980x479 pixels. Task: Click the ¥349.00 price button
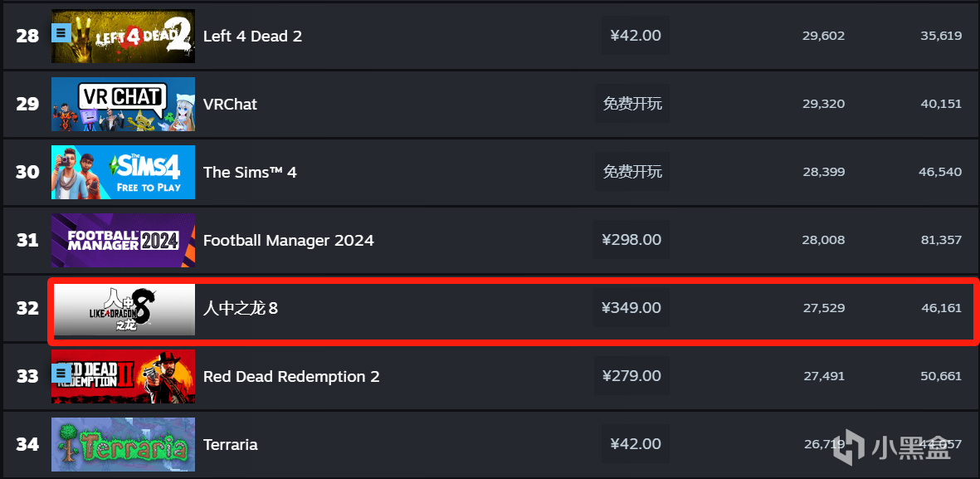[631, 308]
